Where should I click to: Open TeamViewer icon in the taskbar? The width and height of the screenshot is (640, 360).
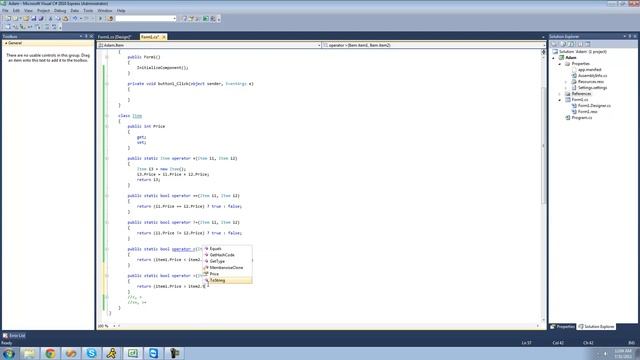[153, 353]
